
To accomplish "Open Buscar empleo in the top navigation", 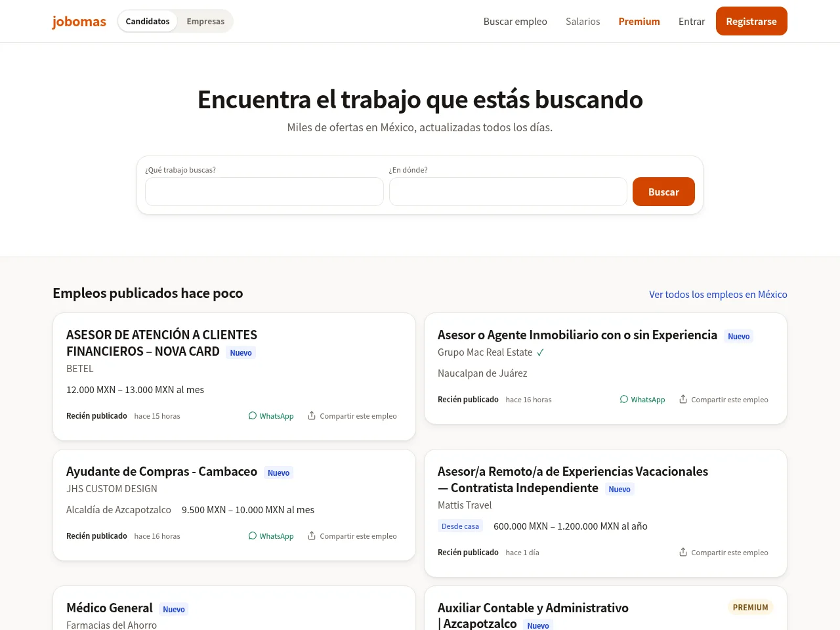I will point(515,21).
